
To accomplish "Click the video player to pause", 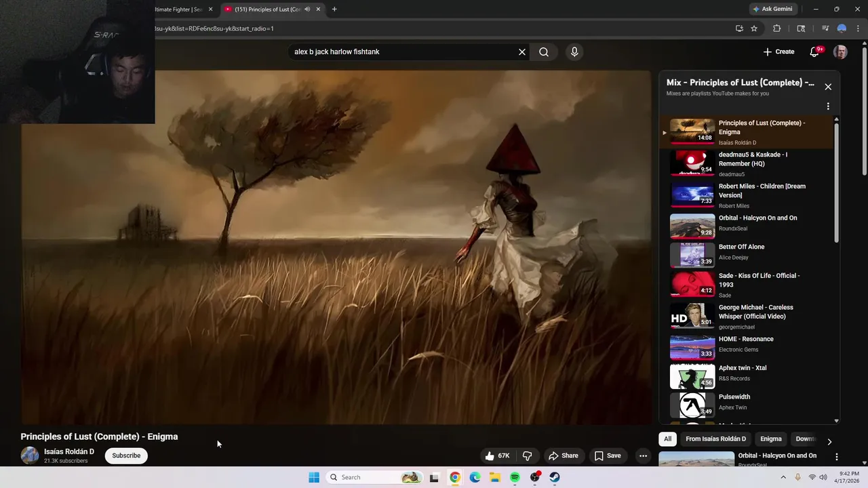I will (x=336, y=247).
